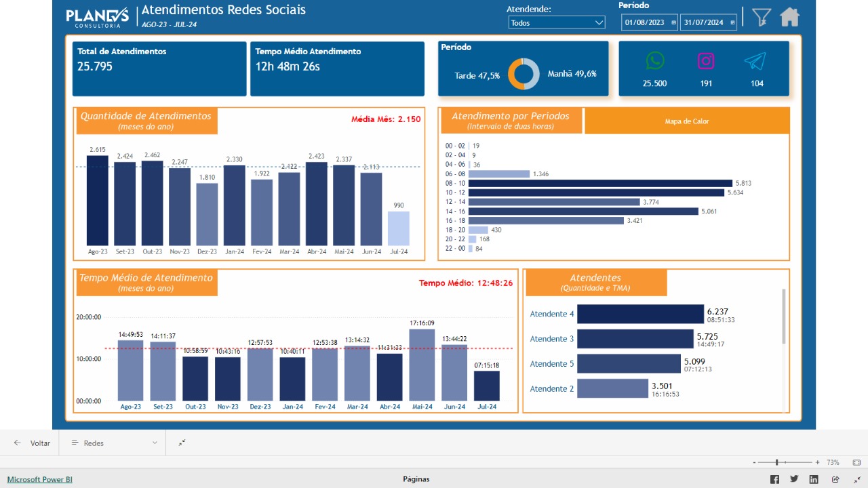
Task: Open the Redes page selector dropdown
Action: (114, 443)
